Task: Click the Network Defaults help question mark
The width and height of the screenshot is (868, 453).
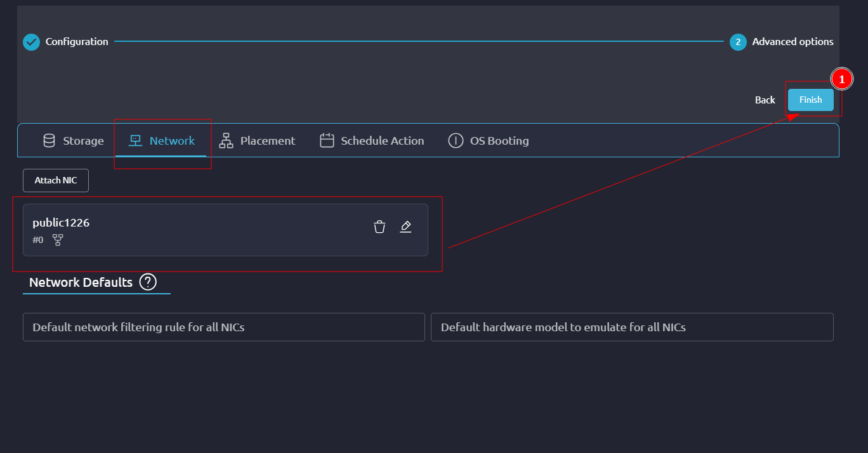Action: pos(148,282)
